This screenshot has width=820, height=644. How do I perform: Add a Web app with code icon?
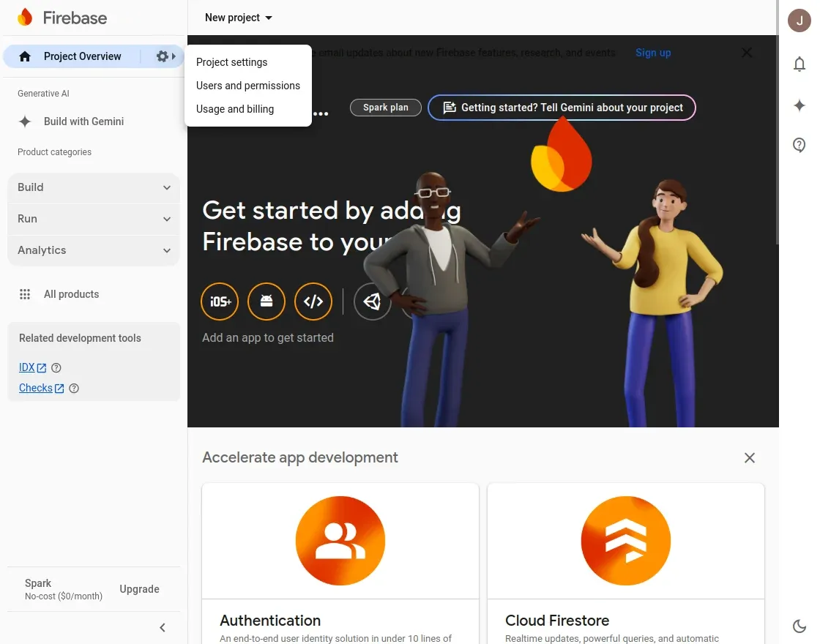tap(313, 302)
